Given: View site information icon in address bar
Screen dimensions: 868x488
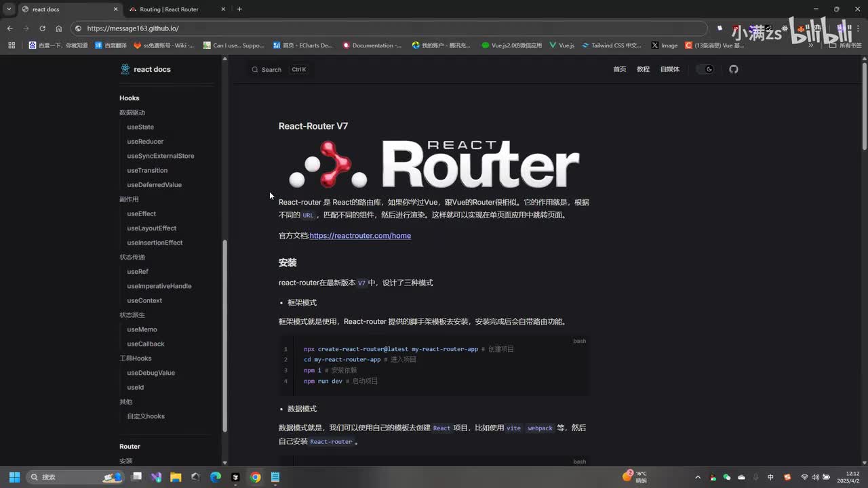Looking at the screenshot, I should 78,28.
